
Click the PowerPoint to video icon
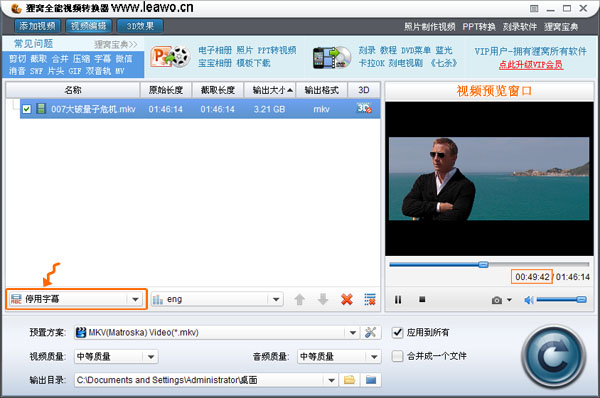pyautogui.click(x=170, y=57)
